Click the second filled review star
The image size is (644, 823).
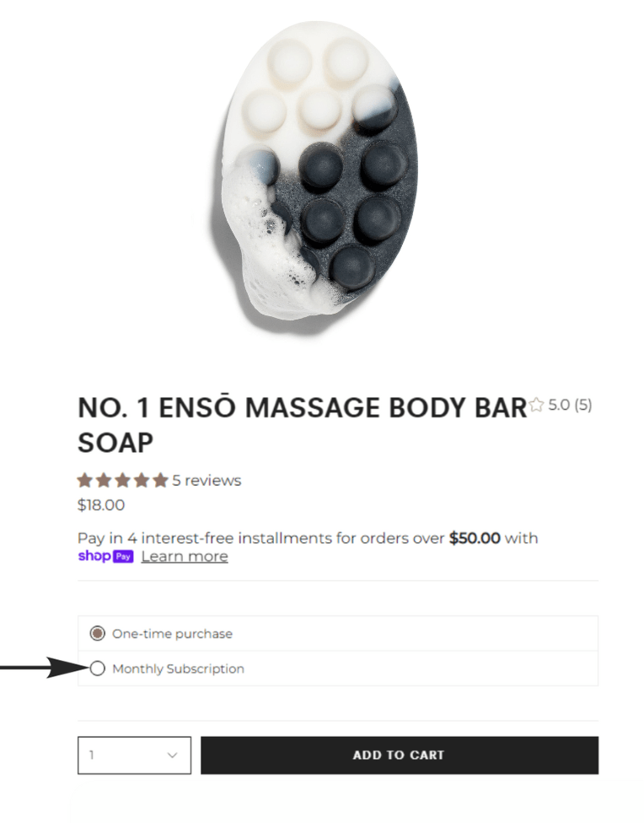tap(104, 481)
